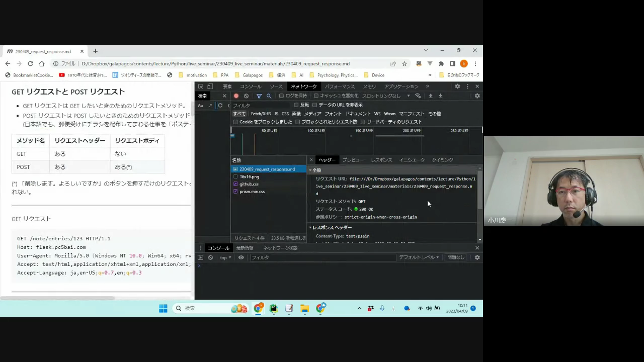Toggle the network filter funnel icon

[x=259, y=96]
